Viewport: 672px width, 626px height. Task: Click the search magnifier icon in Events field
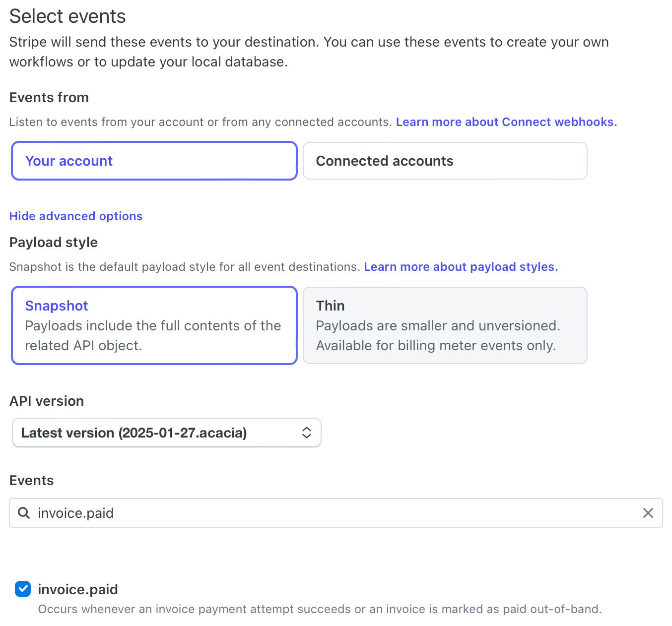(x=23, y=513)
